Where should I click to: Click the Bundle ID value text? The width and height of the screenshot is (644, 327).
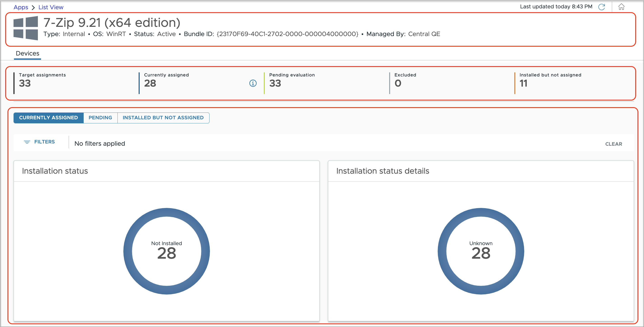(x=287, y=34)
